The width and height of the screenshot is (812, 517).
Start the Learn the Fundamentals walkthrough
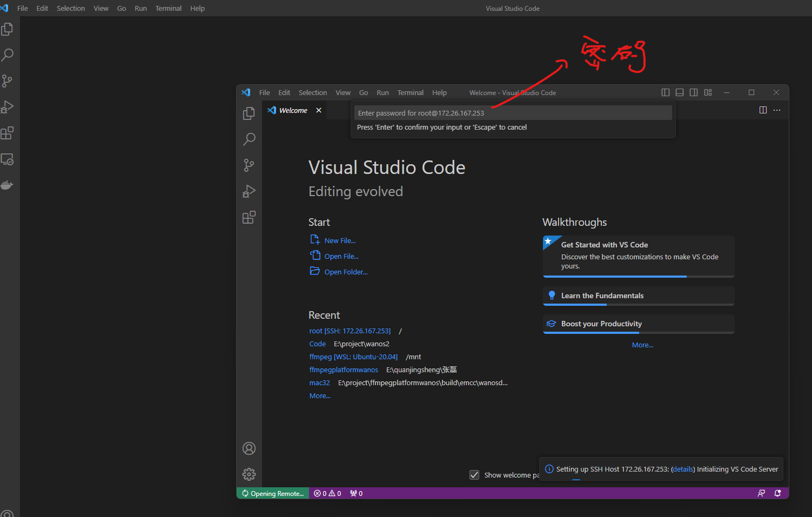[x=602, y=296]
